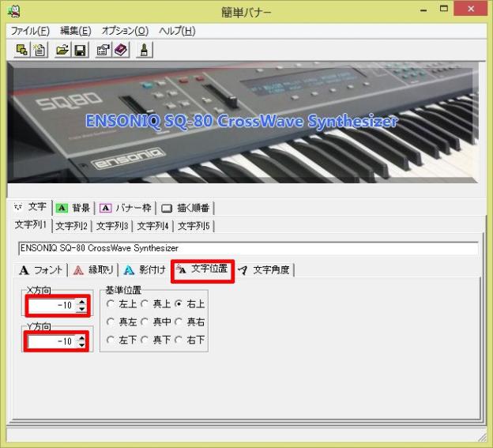Click the paintbrush icon in toolbar

(145, 50)
